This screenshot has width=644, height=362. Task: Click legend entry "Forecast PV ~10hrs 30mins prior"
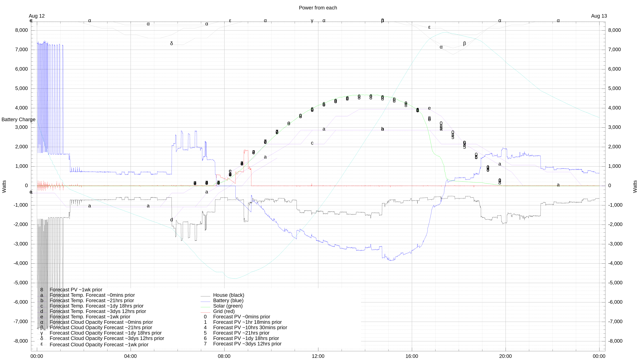click(250, 328)
